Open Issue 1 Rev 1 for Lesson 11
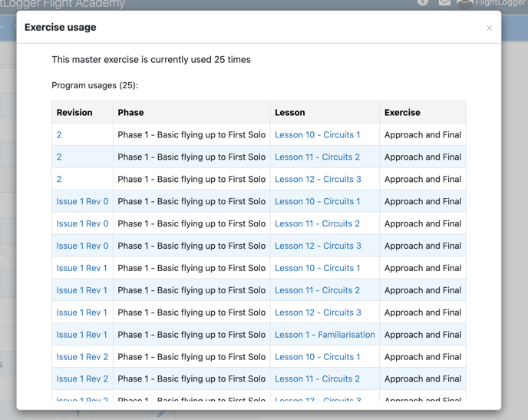This screenshot has width=528, height=420. (x=81, y=290)
